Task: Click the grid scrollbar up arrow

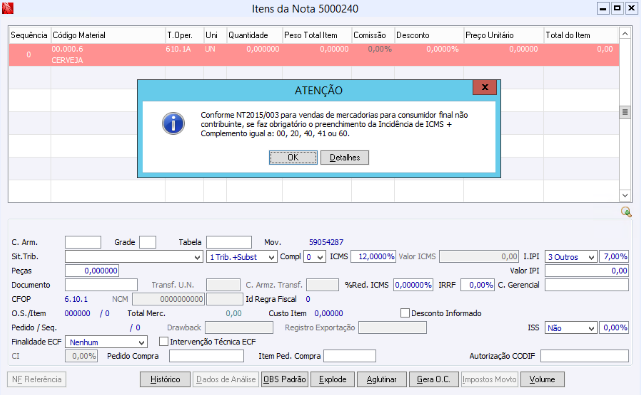Action: (625, 34)
